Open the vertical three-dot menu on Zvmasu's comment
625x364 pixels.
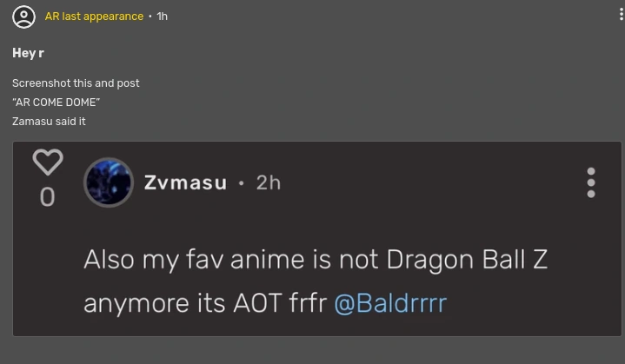pyautogui.click(x=591, y=182)
